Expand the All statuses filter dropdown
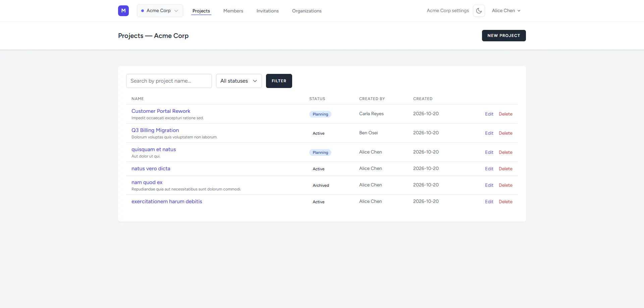Screen dimensions: 644x308 tap(239, 81)
